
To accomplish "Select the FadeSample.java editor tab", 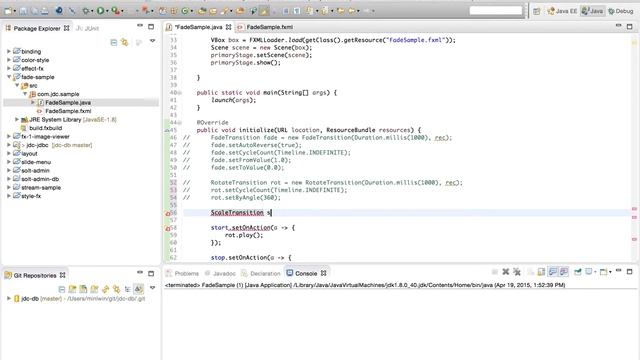I will point(198,27).
